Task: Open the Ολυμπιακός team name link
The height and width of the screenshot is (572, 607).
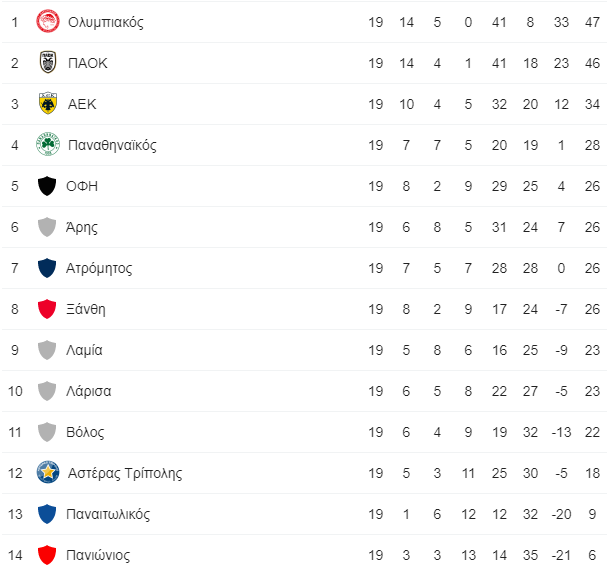Action: [x=106, y=22]
